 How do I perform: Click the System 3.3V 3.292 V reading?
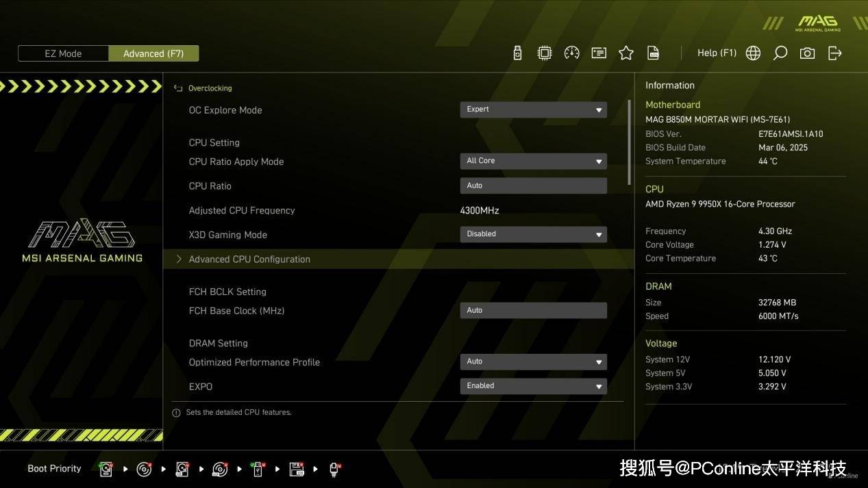tap(772, 387)
